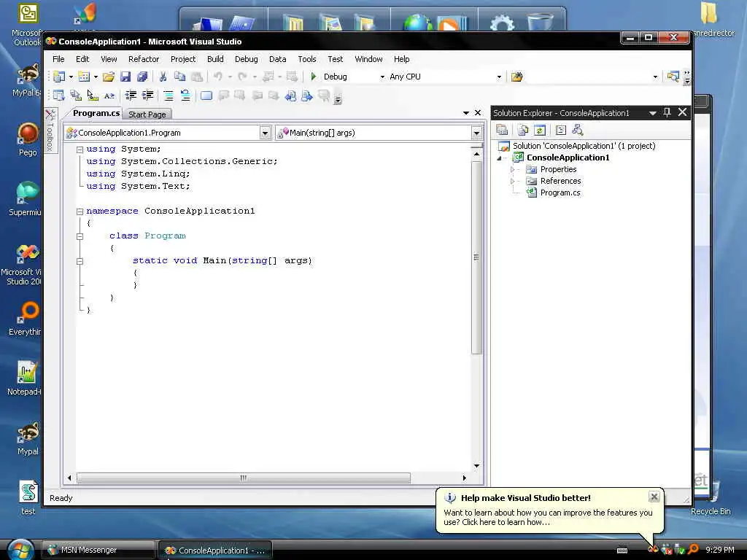Open the Main(string[] args) members dropdown

(x=476, y=133)
